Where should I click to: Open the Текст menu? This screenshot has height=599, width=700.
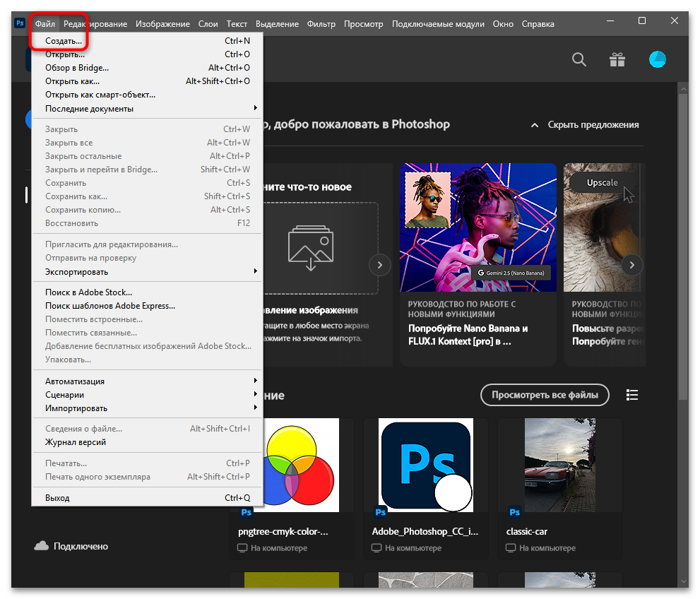pyautogui.click(x=237, y=23)
